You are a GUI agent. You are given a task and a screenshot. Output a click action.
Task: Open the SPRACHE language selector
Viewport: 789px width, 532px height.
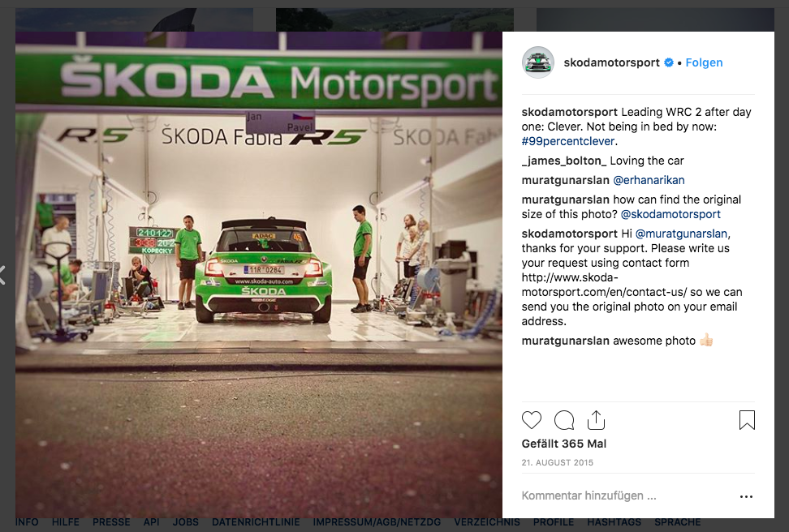pos(678,522)
